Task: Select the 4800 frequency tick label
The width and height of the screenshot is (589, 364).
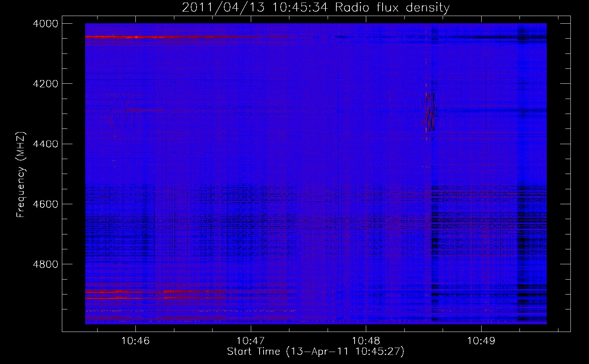Action: pos(46,264)
